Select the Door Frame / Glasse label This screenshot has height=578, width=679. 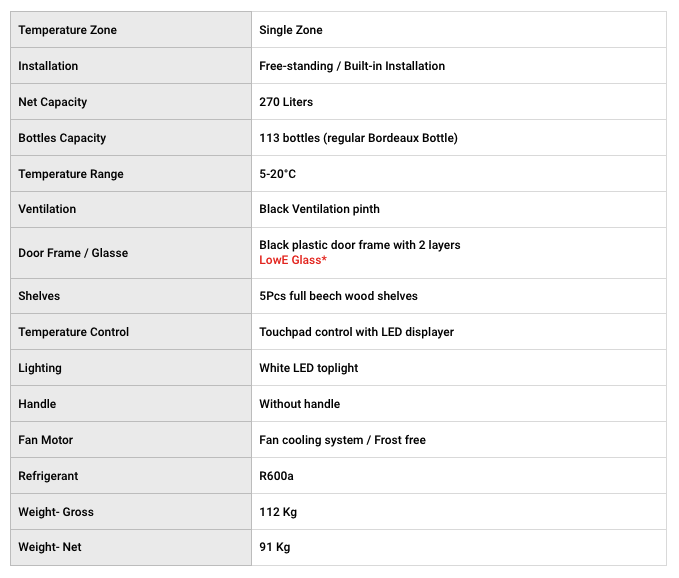pyautogui.click(x=73, y=253)
